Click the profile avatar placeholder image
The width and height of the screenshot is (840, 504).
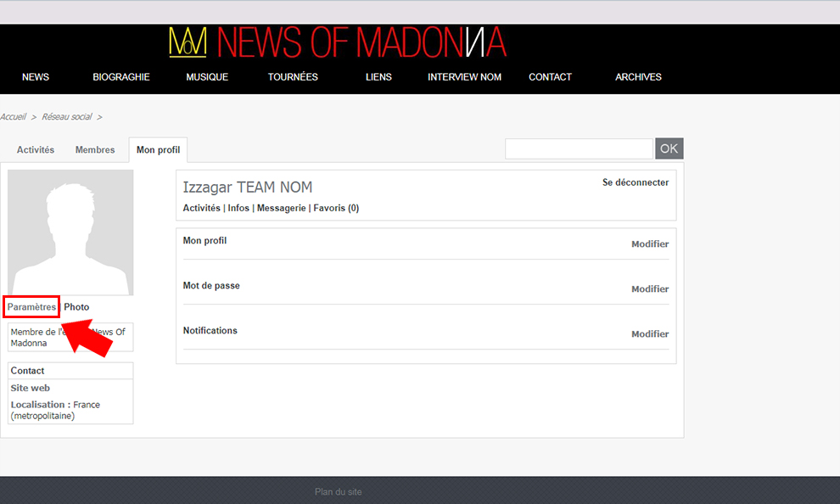click(70, 232)
